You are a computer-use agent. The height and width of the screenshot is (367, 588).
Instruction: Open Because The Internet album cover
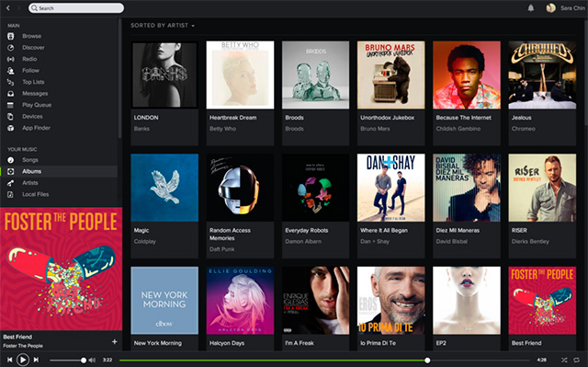coord(467,75)
